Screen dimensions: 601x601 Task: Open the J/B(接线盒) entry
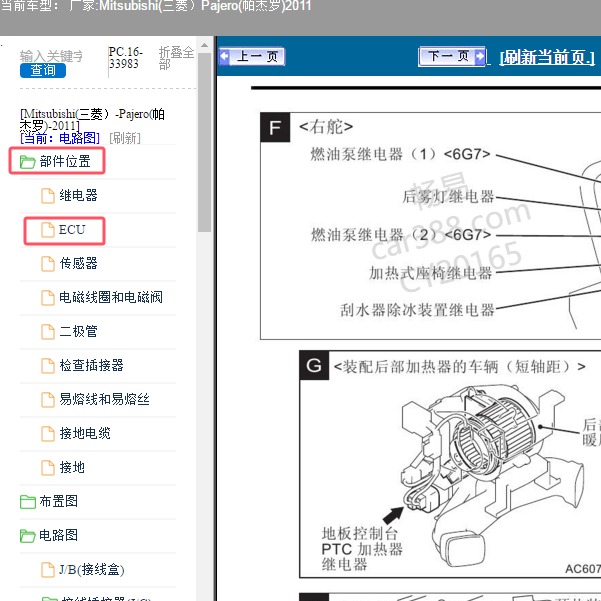92,569
